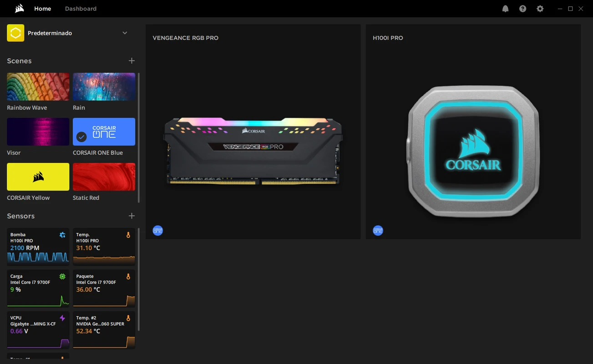This screenshot has height=364, width=593.
Task: Add a sensor using the plus button
Action: (x=132, y=216)
